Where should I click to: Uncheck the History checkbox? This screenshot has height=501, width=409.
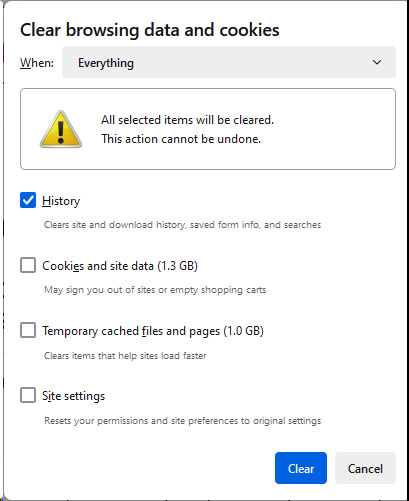(28, 200)
